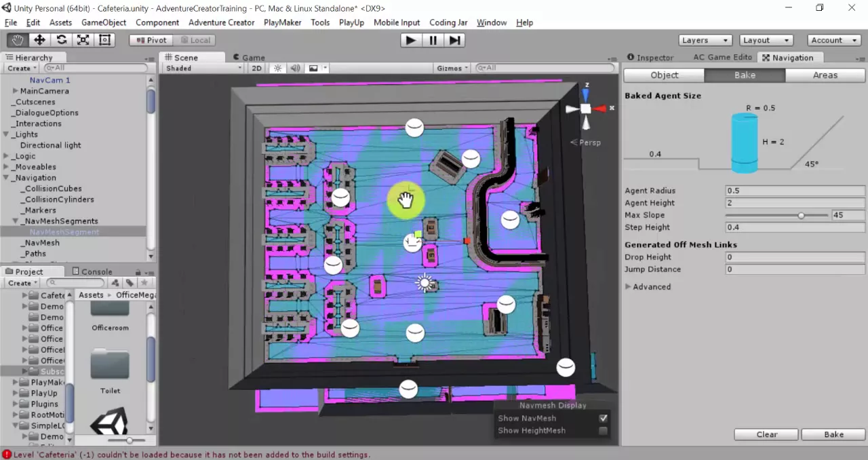Select the Plugins folder in Project
Viewport: 868px width, 460px height.
pyautogui.click(x=44, y=404)
